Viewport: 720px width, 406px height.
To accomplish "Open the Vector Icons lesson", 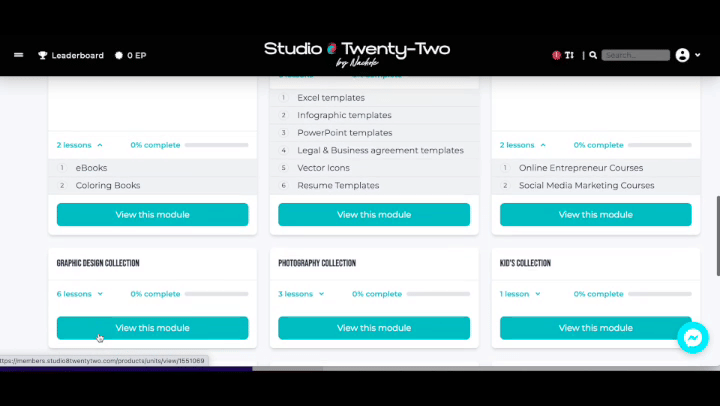I will [323, 168].
